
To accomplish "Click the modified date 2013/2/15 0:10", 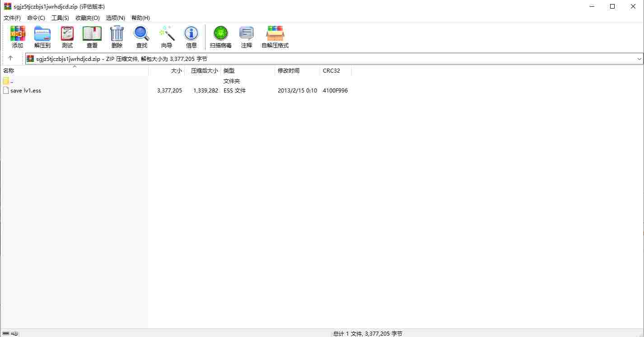I will [x=297, y=91].
